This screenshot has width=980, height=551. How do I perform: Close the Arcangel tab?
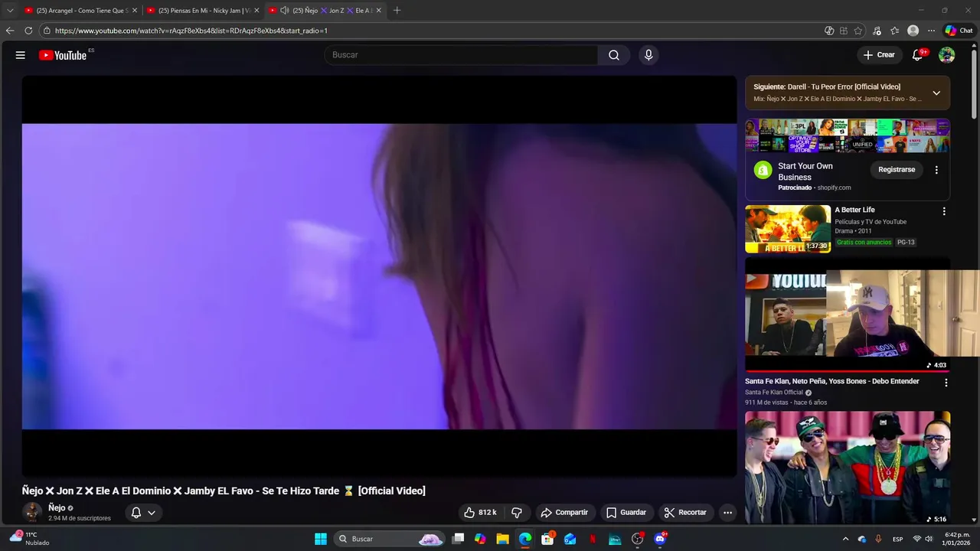tap(135, 11)
